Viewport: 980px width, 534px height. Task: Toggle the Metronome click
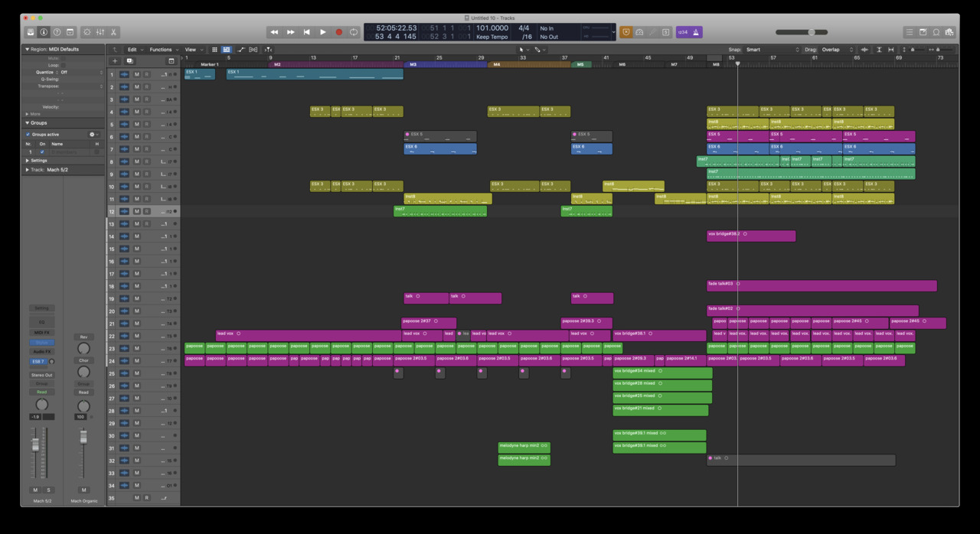coord(697,32)
